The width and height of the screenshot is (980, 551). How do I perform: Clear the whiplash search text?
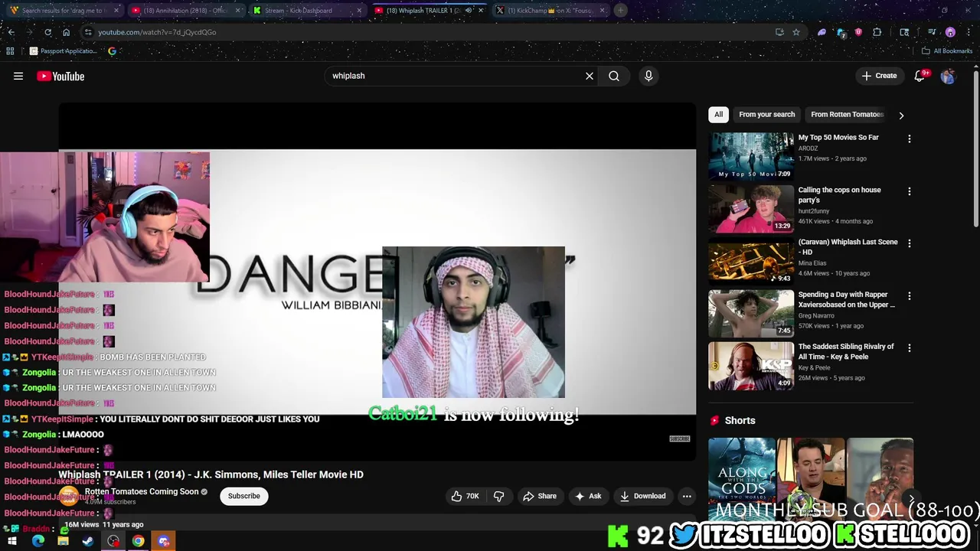click(x=590, y=76)
